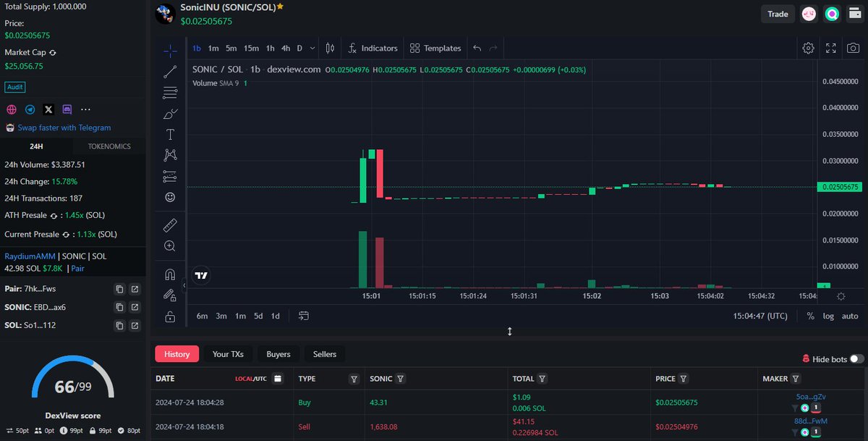Open the token X social profile
Image resolution: width=868 pixels, height=441 pixels.
[48, 109]
